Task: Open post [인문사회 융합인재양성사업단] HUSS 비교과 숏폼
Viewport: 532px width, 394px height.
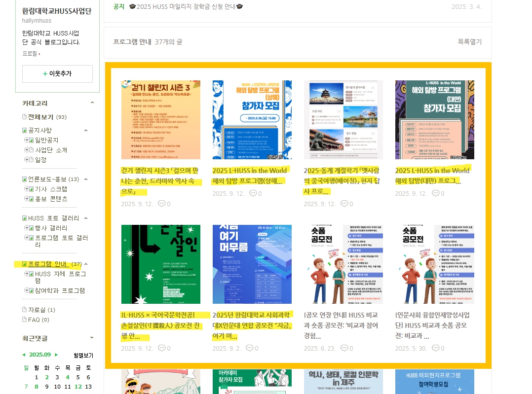Action: coord(432,325)
